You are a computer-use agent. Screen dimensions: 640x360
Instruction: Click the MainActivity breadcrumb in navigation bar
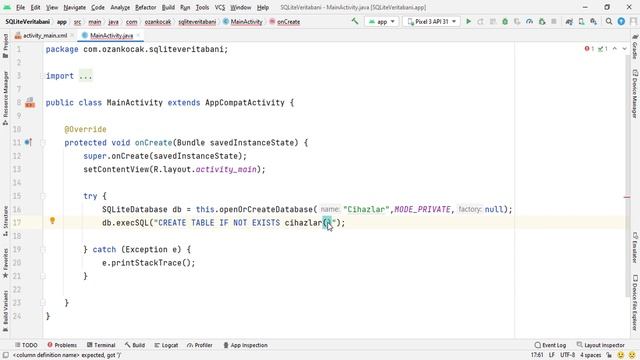243,22
